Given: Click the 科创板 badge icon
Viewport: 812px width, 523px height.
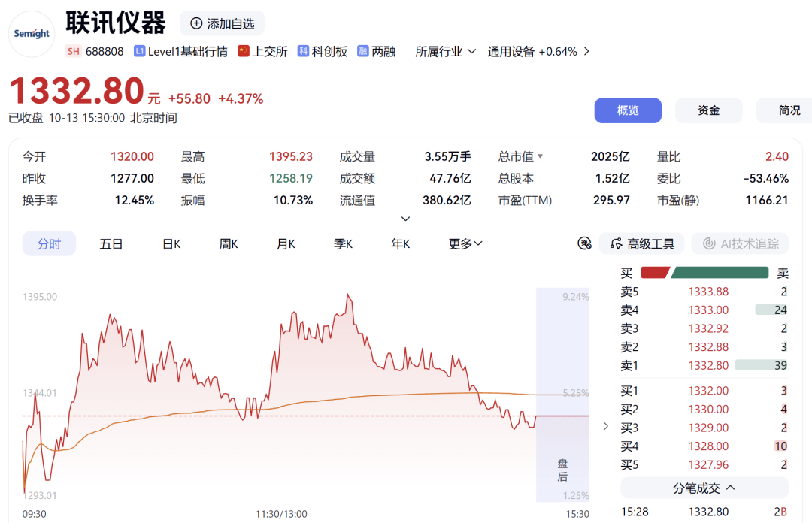Looking at the screenshot, I should [303, 51].
